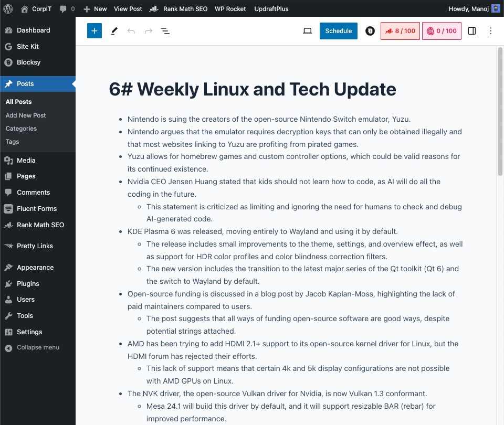504x425 pixels.
Task: Click the Undo arrow in the toolbar
Action: [x=131, y=31]
